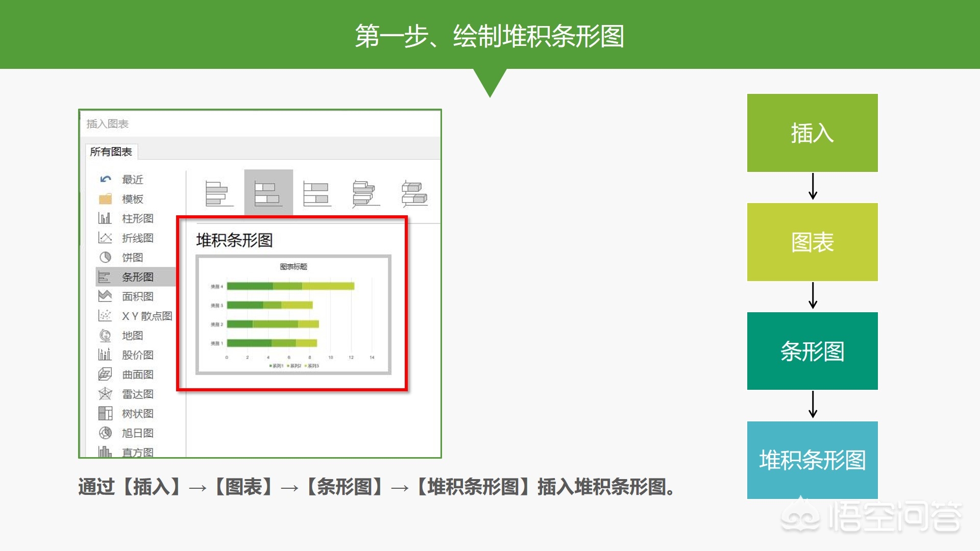Click the histogram (直方图) icon
The width and height of the screenshot is (980, 551).
(105, 452)
